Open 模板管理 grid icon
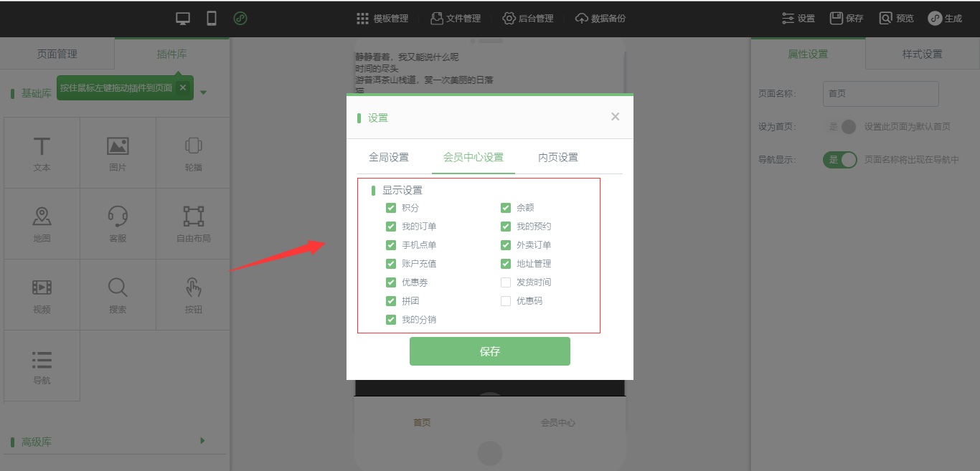Image resolution: width=980 pixels, height=471 pixels. 363,19
